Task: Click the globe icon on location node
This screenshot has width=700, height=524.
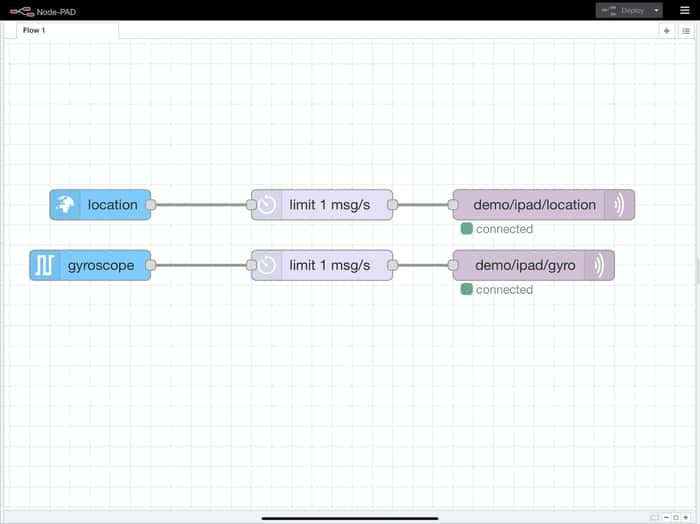Action: pyautogui.click(x=66, y=205)
